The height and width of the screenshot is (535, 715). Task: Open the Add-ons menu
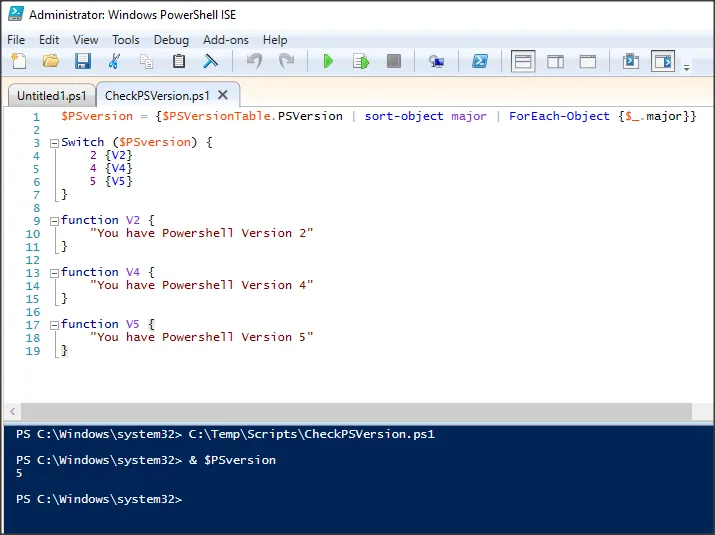coord(226,40)
